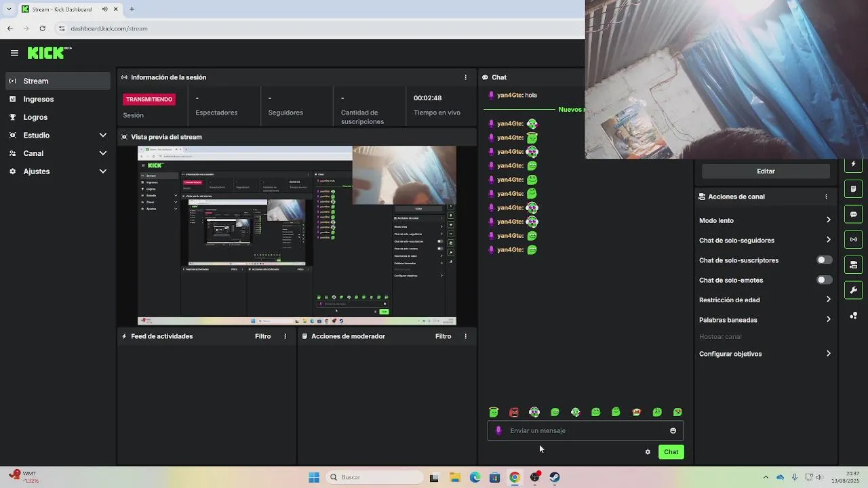Click the Vista previa del stream header
This screenshot has height=488, width=868.
click(297, 137)
